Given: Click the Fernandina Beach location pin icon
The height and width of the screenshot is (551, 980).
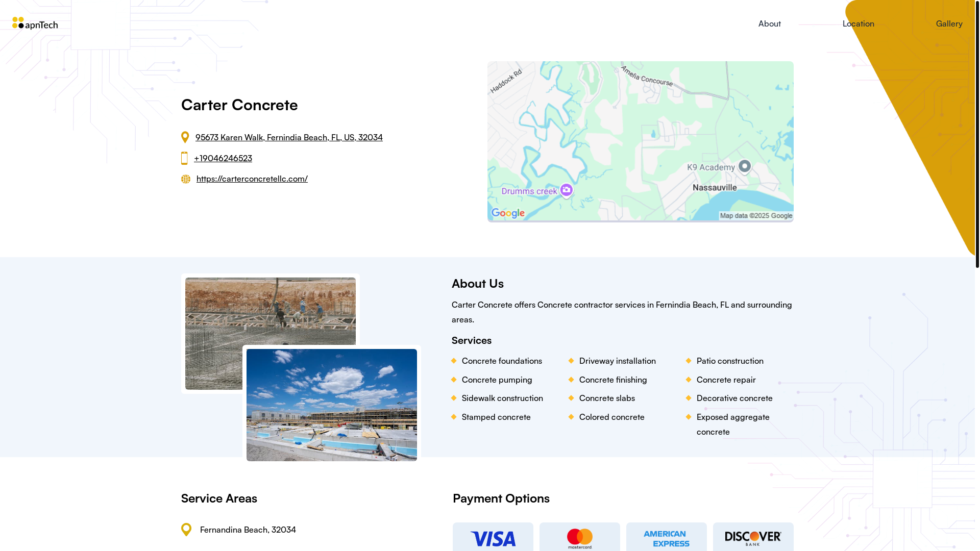Looking at the screenshot, I should [x=186, y=530].
